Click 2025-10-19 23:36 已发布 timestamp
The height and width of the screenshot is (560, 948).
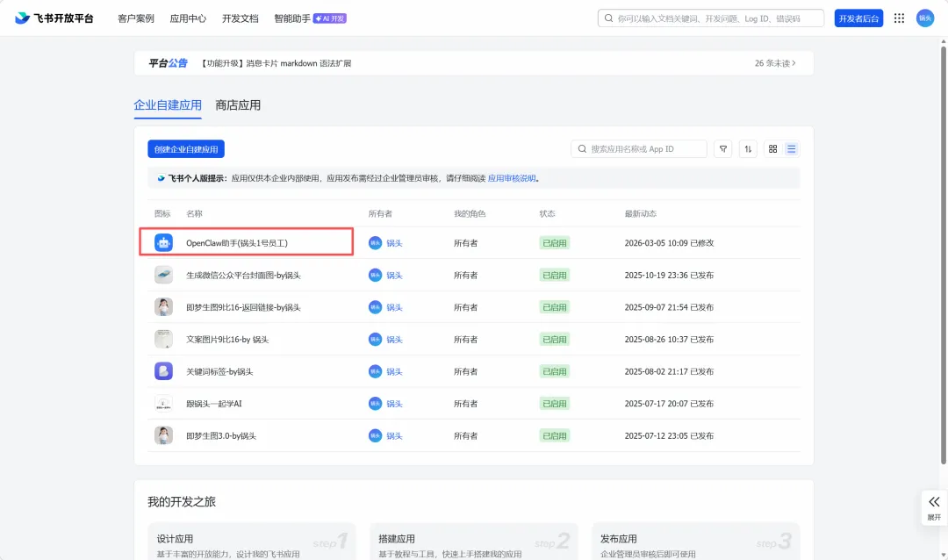pos(669,275)
